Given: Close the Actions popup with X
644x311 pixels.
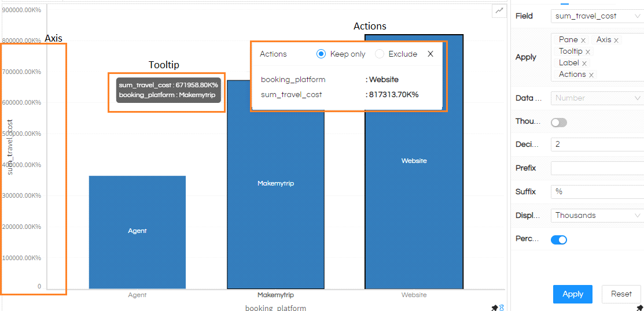Looking at the screenshot, I should point(430,54).
